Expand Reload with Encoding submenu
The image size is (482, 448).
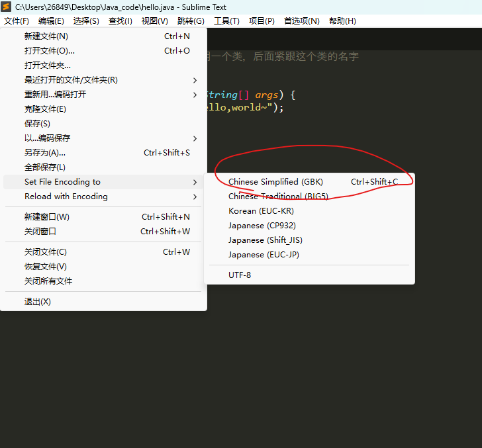pyautogui.click(x=103, y=197)
